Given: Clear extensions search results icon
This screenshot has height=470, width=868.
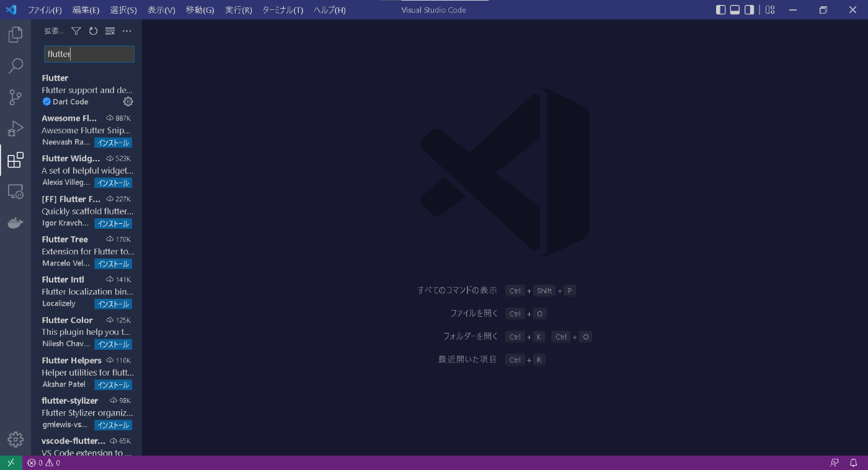Looking at the screenshot, I should [110, 31].
